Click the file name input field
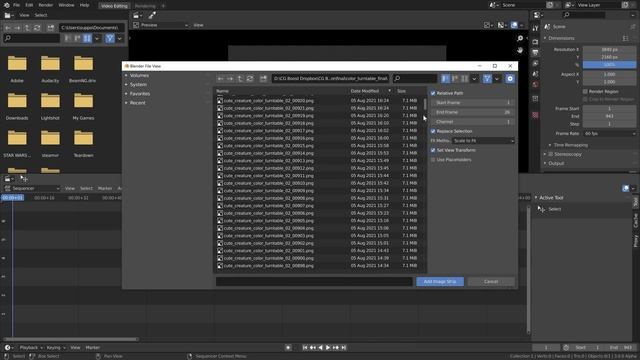This screenshot has width=640, height=360. click(314, 282)
